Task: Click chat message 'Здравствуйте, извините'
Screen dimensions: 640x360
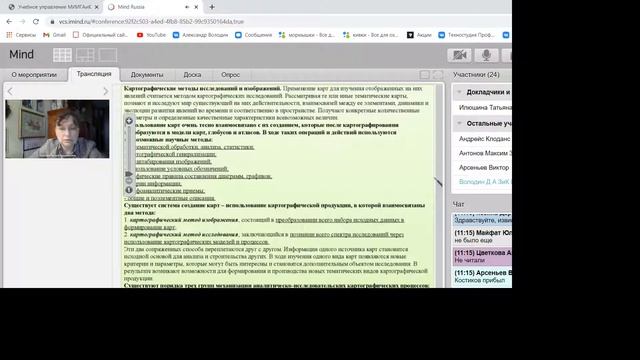Action: [x=482, y=220]
